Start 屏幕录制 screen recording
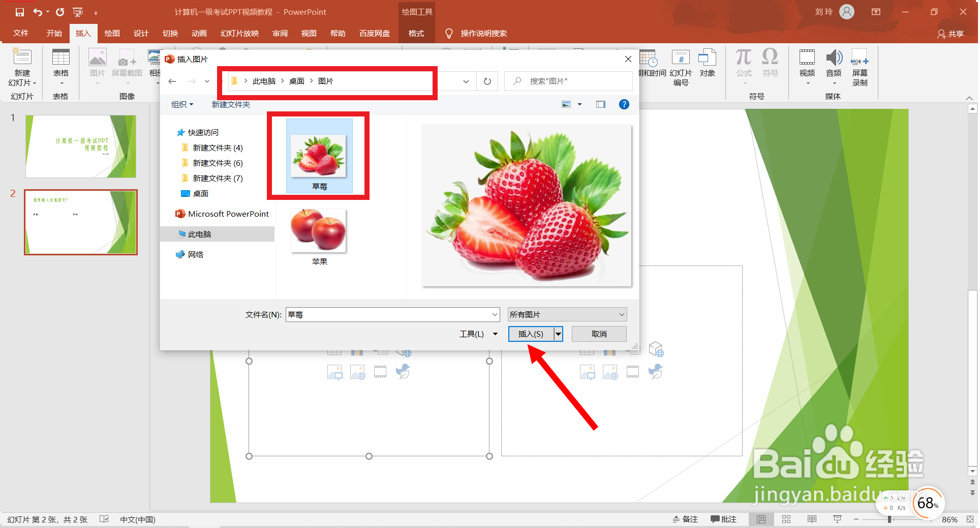Image resolution: width=980 pixels, height=528 pixels. pos(860,57)
